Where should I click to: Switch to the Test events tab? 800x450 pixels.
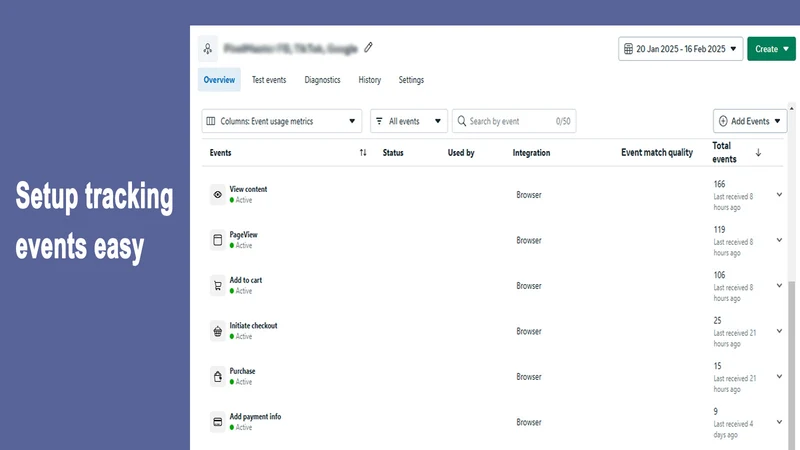(x=269, y=80)
